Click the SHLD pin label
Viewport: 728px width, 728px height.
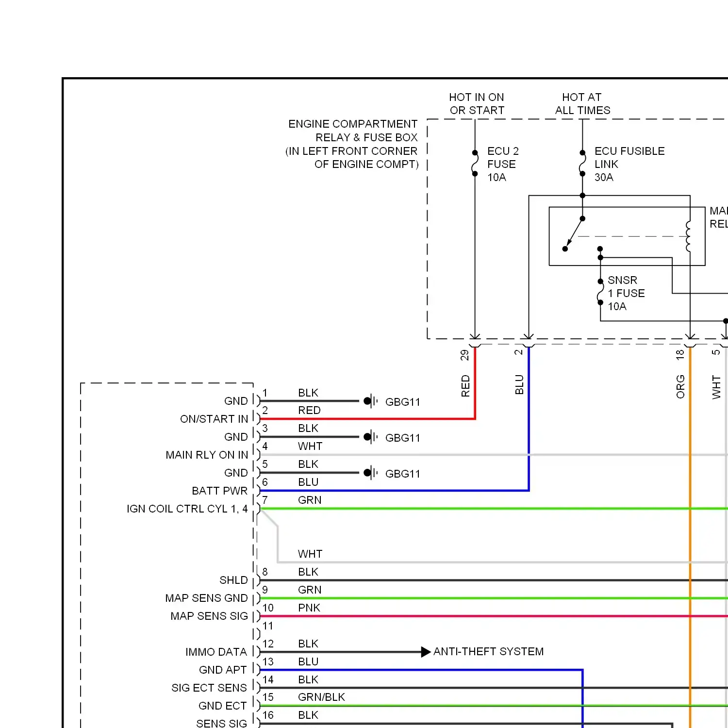tap(233, 580)
